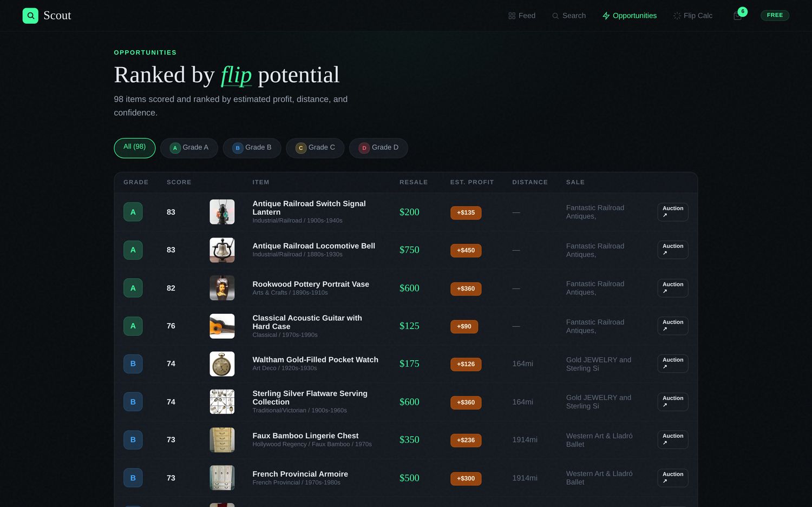812x507 pixels.
Task: Click the Scout magnifier logo icon
Action: coord(30,16)
